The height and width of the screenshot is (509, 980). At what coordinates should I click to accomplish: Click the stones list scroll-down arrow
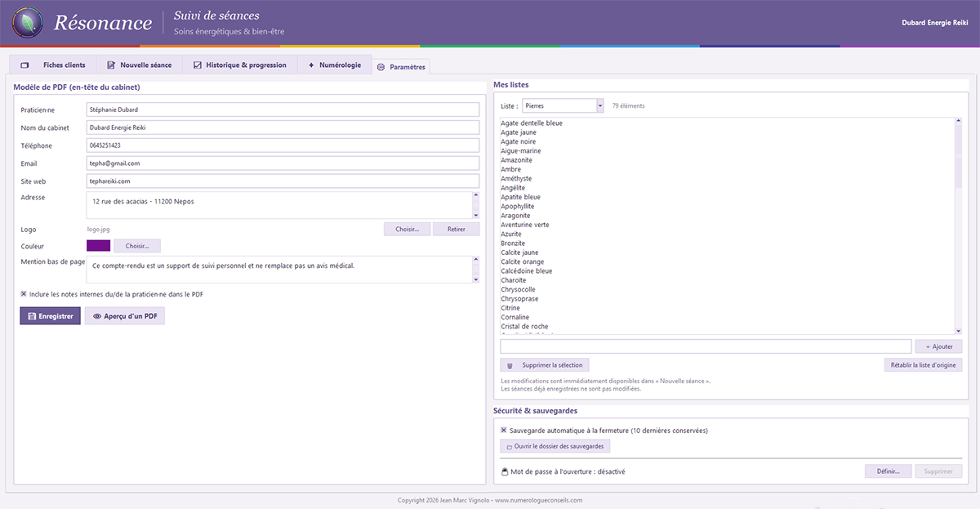pyautogui.click(x=959, y=330)
